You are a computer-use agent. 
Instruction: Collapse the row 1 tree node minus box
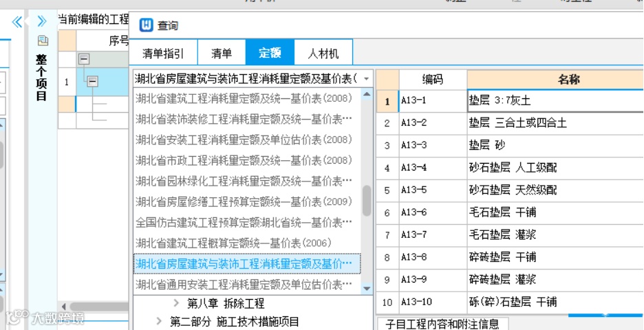[93, 82]
